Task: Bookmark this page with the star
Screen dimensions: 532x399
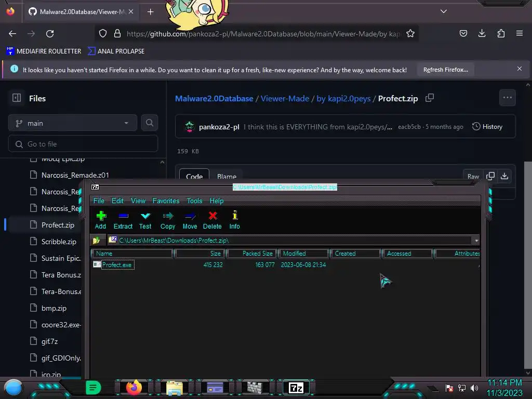Action: tap(410, 33)
